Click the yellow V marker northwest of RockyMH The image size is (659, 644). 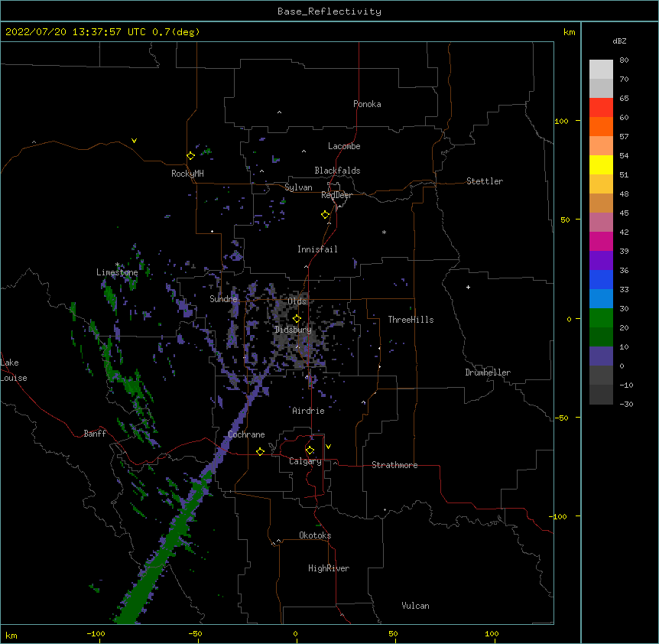coord(134,141)
